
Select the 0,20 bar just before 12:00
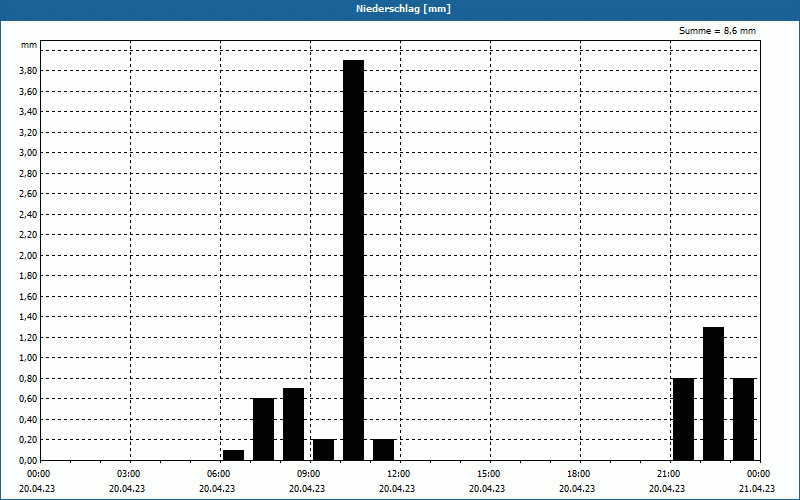tap(384, 450)
